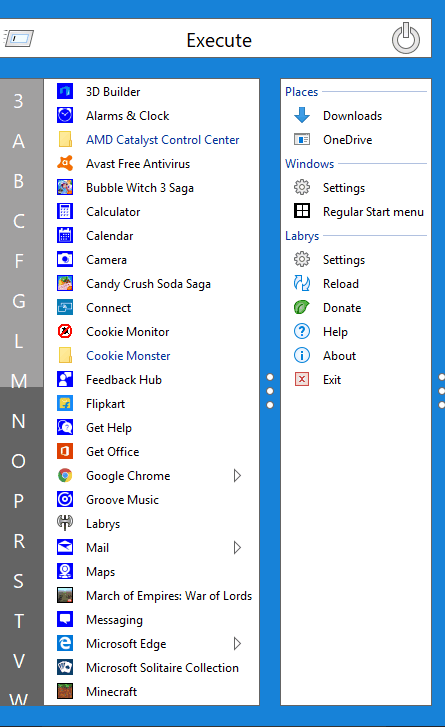
Task: Click the Labrys axe icon
Action: 65,523
